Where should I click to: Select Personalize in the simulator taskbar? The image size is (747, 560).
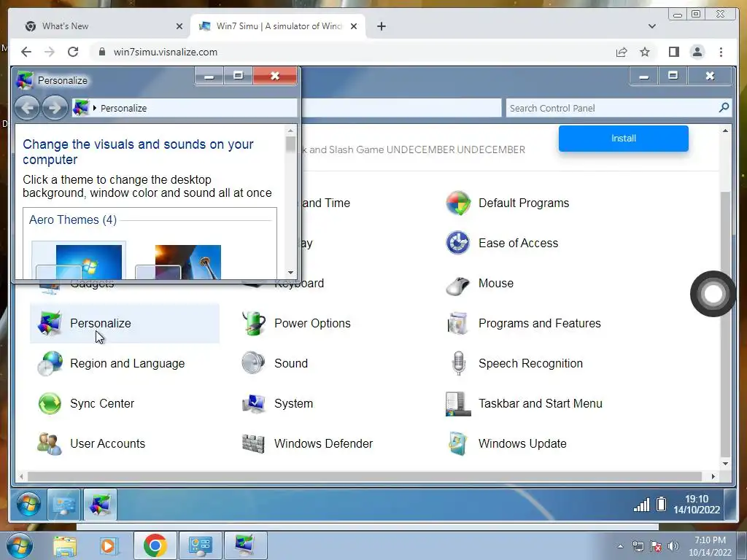pyautogui.click(x=100, y=505)
